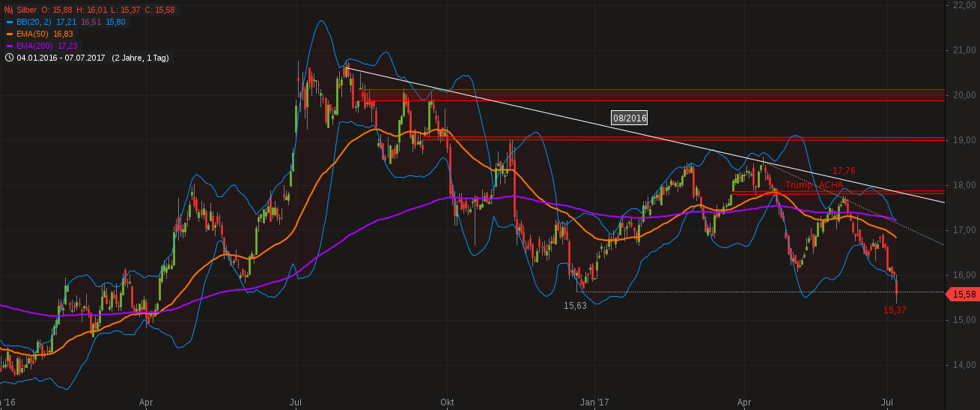Click the red current price tag 15,58

tap(962, 295)
